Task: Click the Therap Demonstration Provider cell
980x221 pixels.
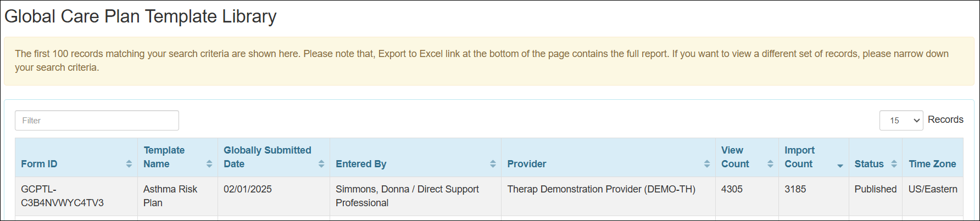Action: click(x=601, y=189)
